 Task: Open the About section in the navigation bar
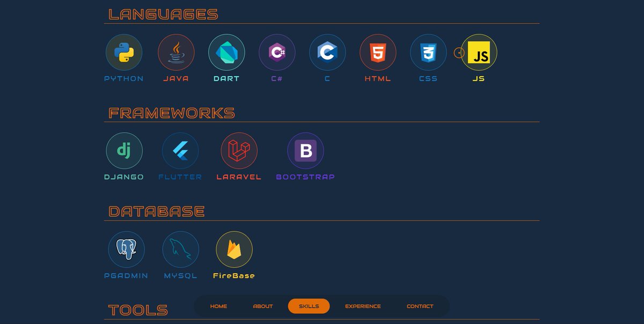(x=263, y=306)
